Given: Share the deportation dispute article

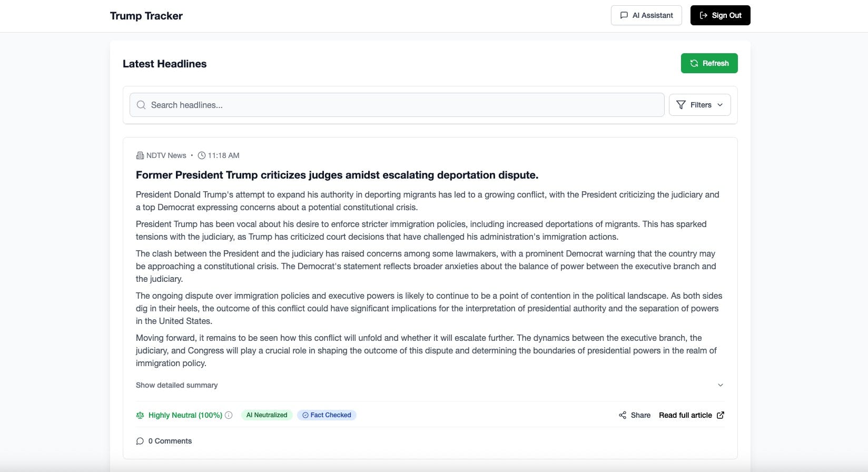Looking at the screenshot, I should [x=635, y=415].
